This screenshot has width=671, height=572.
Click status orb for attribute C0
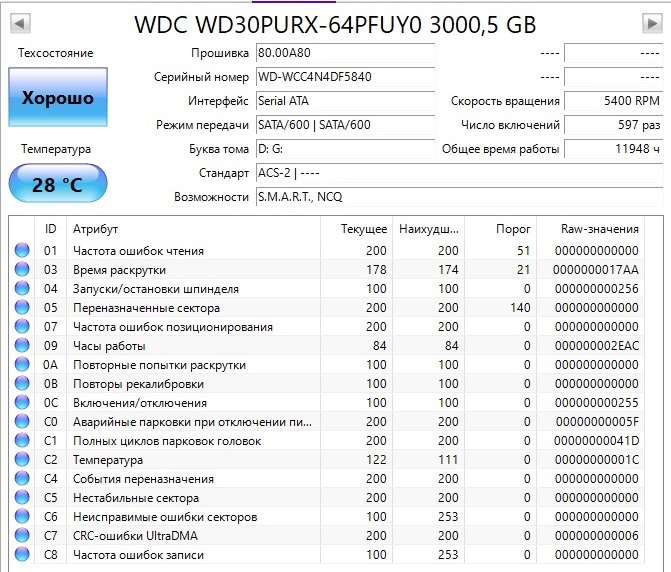pyautogui.click(x=22, y=421)
